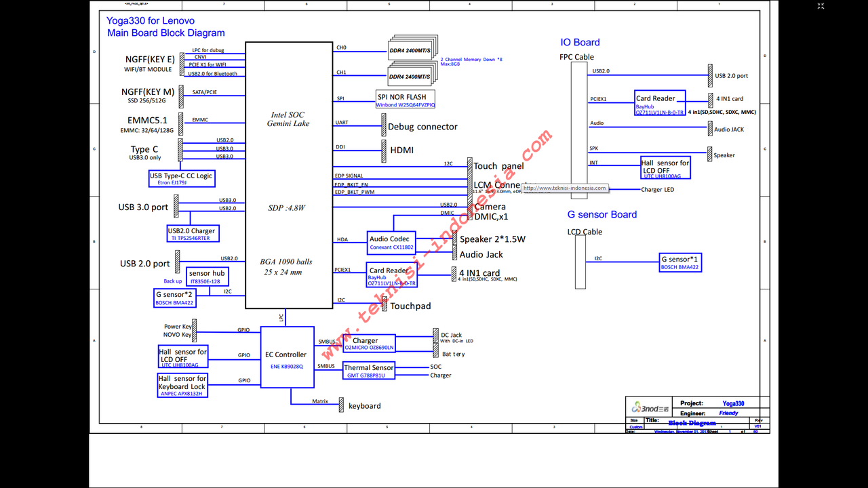The width and height of the screenshot is (868, 488).
Task: Select 'TI TPS2546RTER' part number
Action: pos(190,238)
